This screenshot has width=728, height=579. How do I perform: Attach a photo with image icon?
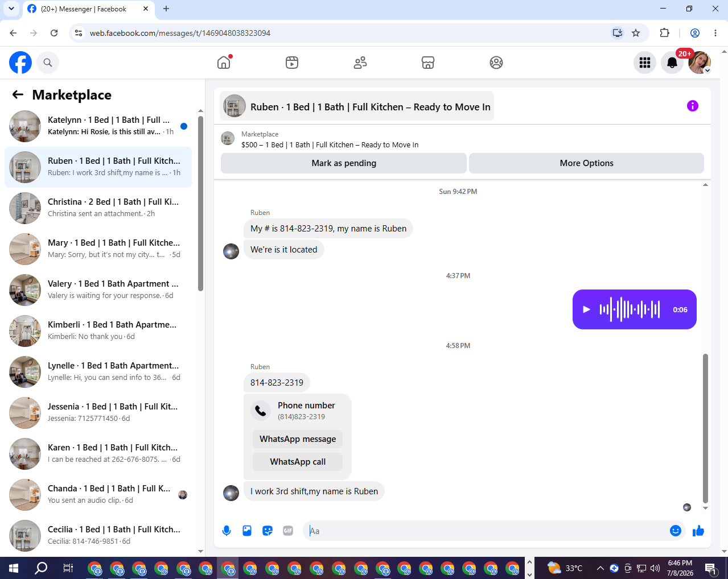click(x=247, y=531)
